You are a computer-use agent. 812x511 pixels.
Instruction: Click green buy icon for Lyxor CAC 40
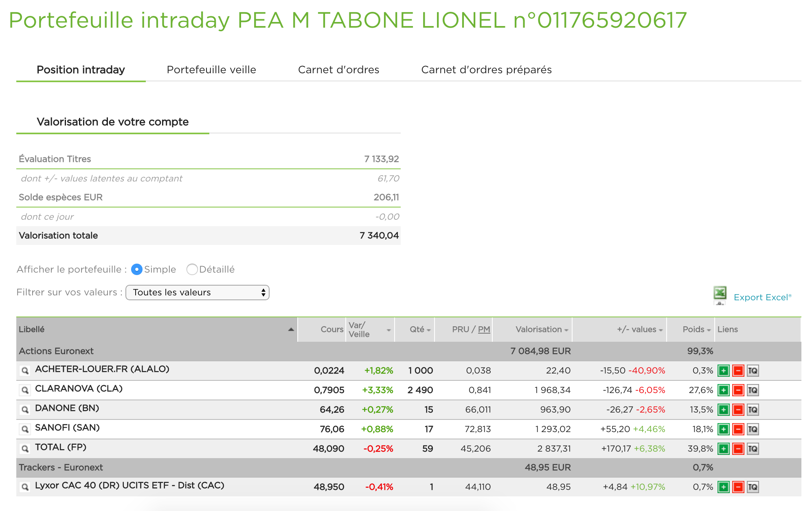(x=723, y=487)
